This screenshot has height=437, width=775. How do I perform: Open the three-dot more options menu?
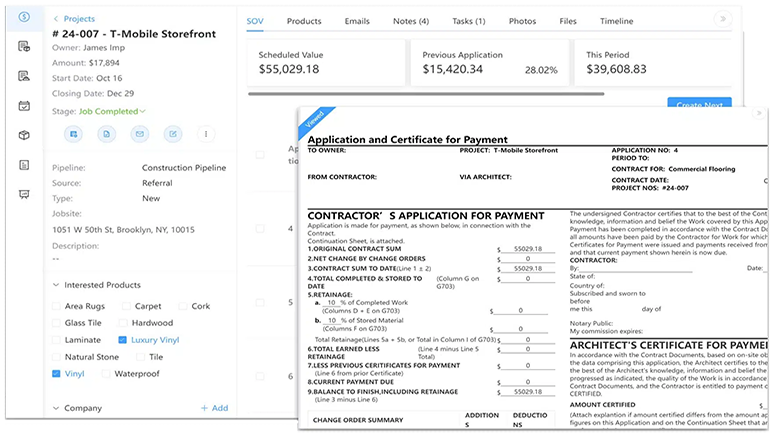point(207,133)
